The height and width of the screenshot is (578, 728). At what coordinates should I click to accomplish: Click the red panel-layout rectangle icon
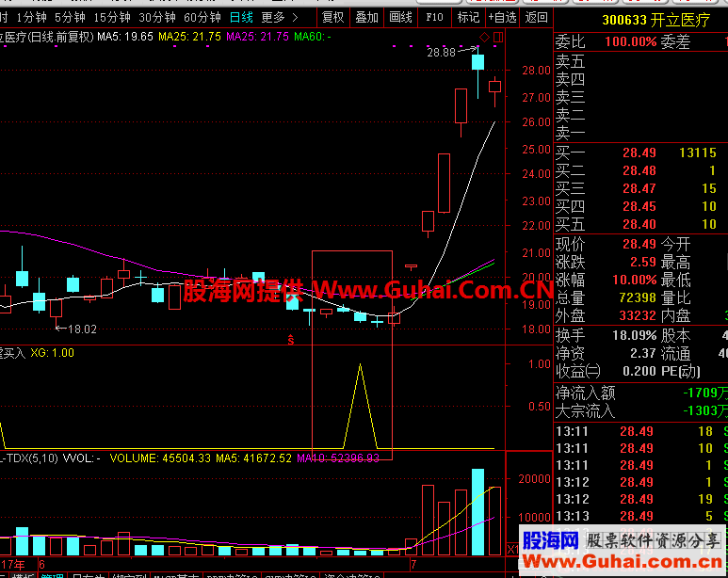pyautogui.click(x=498, y=37)
